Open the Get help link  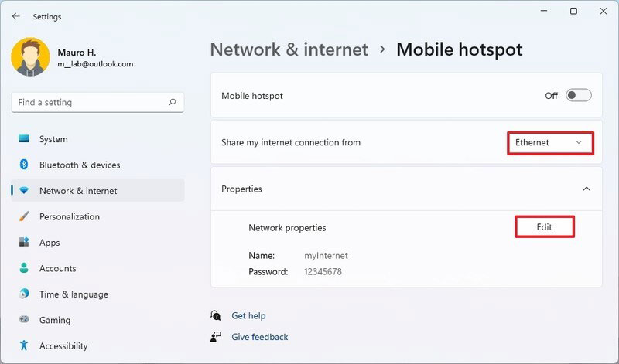click(248, 315)
